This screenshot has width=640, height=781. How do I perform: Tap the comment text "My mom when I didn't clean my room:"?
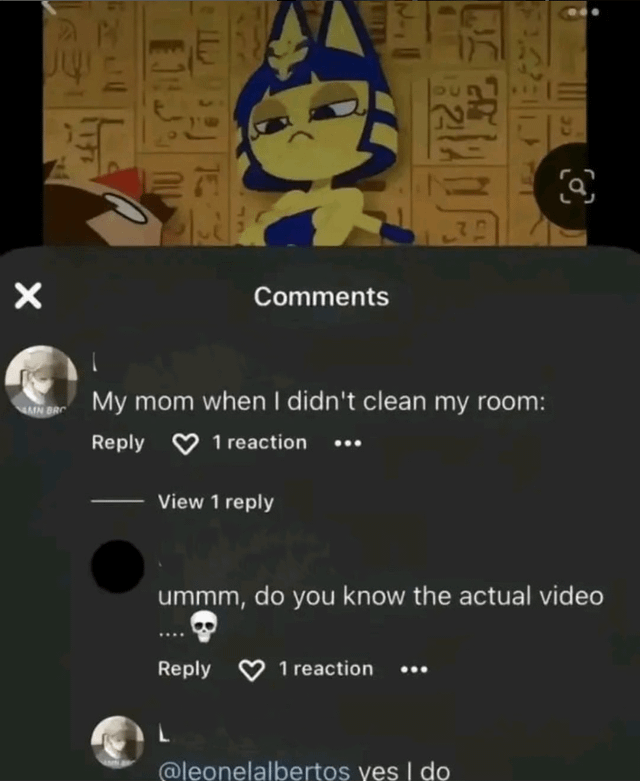[x=319, y=401]
